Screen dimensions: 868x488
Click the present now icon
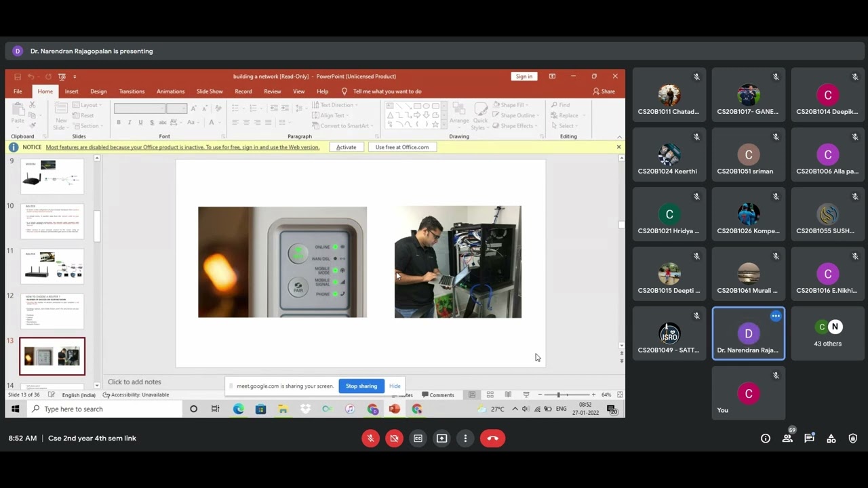tap(441, 439)
